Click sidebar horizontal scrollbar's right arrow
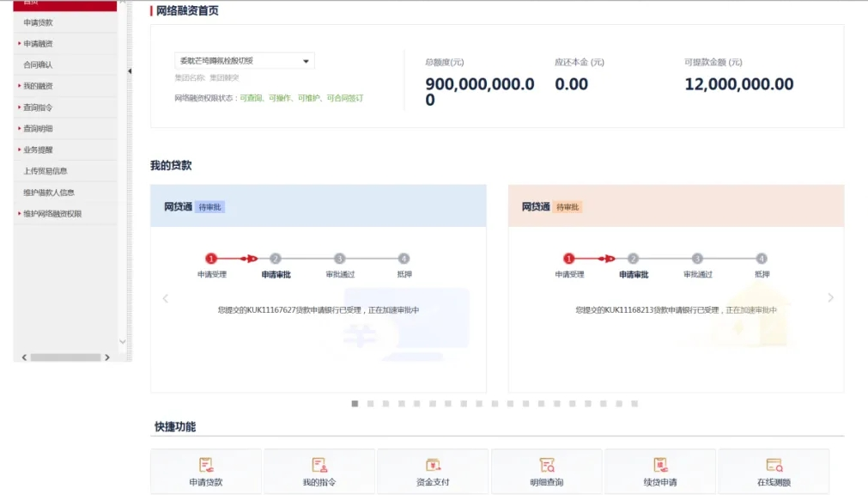This screenshot has height=495, width=868. coord(107,357)
